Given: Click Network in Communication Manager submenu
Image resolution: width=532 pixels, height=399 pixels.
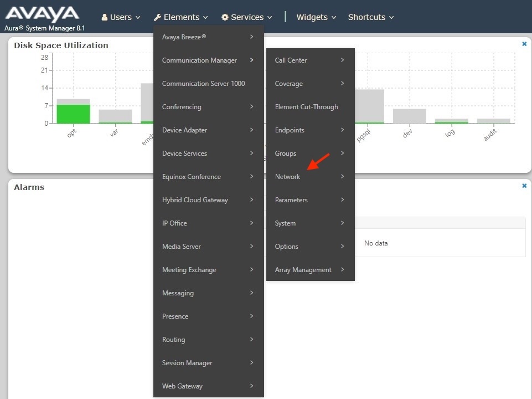Looking at the screenshot, I should pos(310,177).
